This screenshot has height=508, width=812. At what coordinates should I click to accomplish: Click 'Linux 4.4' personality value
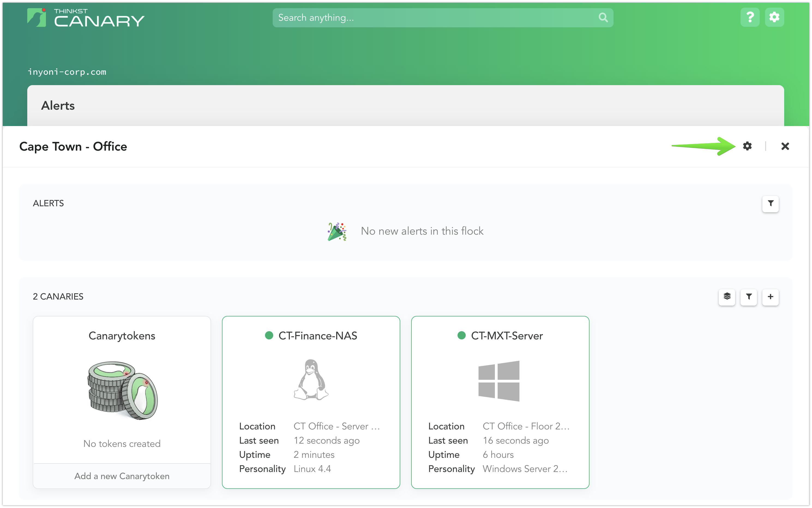[x=312, y=469]
